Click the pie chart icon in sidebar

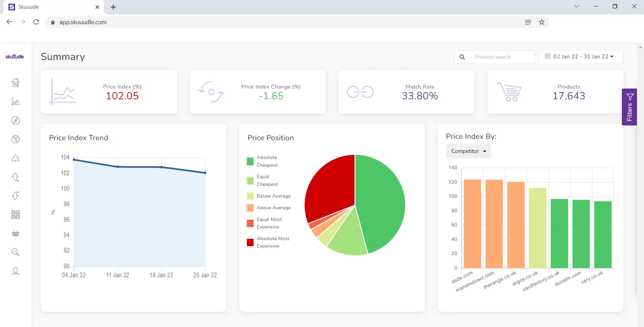click(15, 139)
